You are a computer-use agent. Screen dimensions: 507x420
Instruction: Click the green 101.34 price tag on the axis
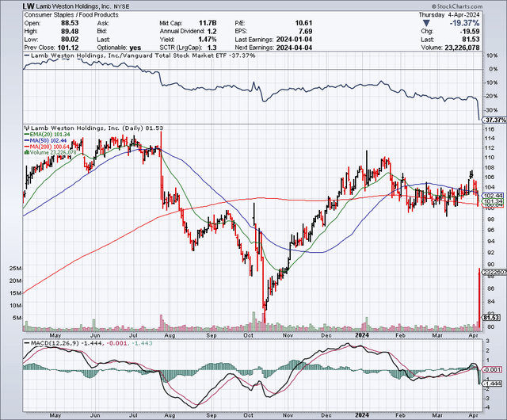(x=493, y=201)
